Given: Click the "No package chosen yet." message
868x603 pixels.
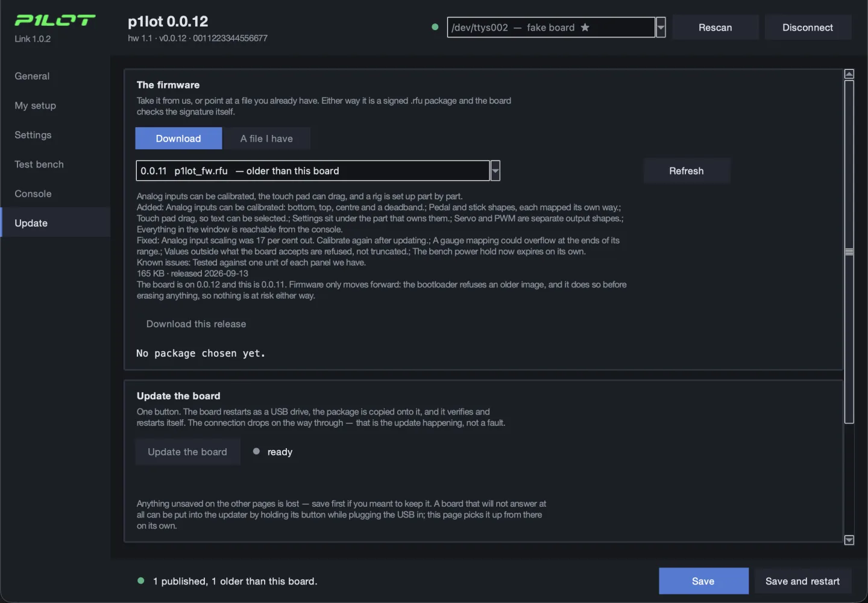Looking at the screenshot, I should pos(201,354).
